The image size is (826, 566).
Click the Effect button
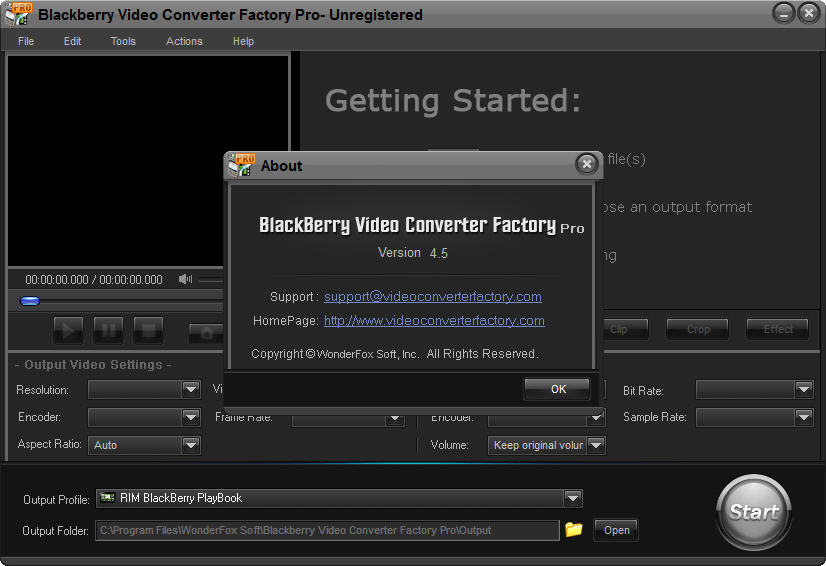[x=778, y=329]
